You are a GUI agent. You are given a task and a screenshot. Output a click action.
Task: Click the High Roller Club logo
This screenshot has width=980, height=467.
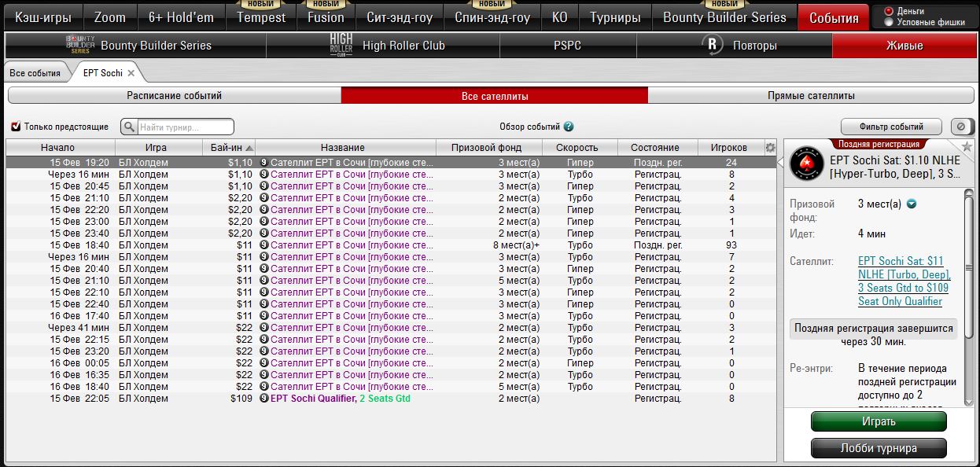click(x=341, y=46)
